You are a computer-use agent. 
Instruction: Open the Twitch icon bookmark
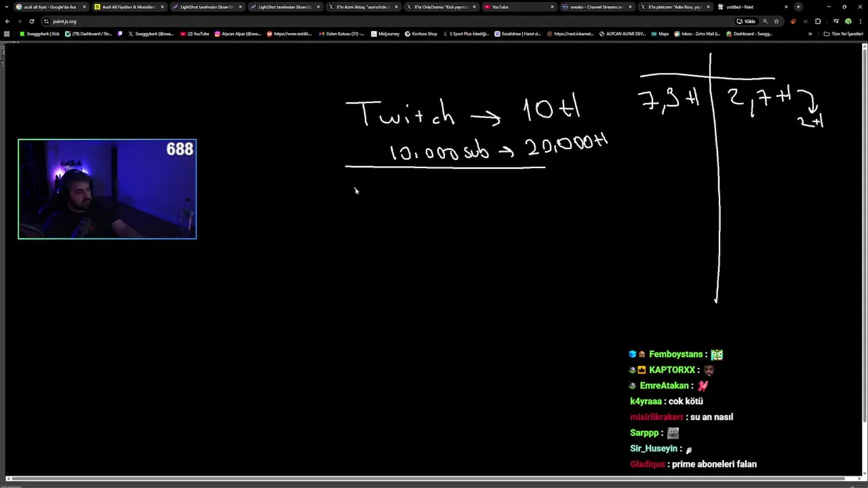120,34
